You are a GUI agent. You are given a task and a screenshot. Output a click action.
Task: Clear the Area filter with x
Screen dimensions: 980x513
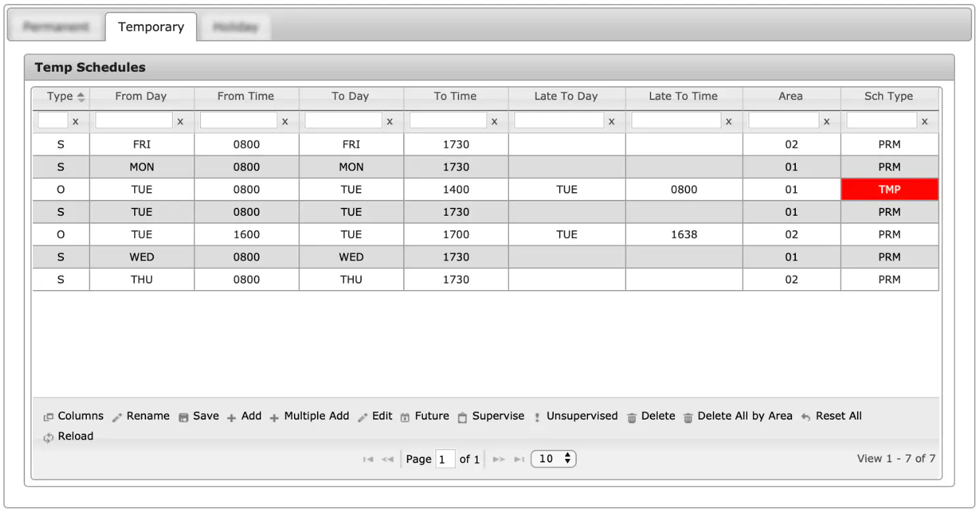pos(826,122)
